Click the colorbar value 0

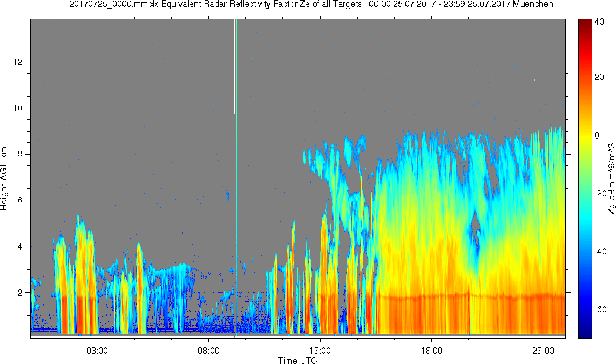click(x=597, y=135)
